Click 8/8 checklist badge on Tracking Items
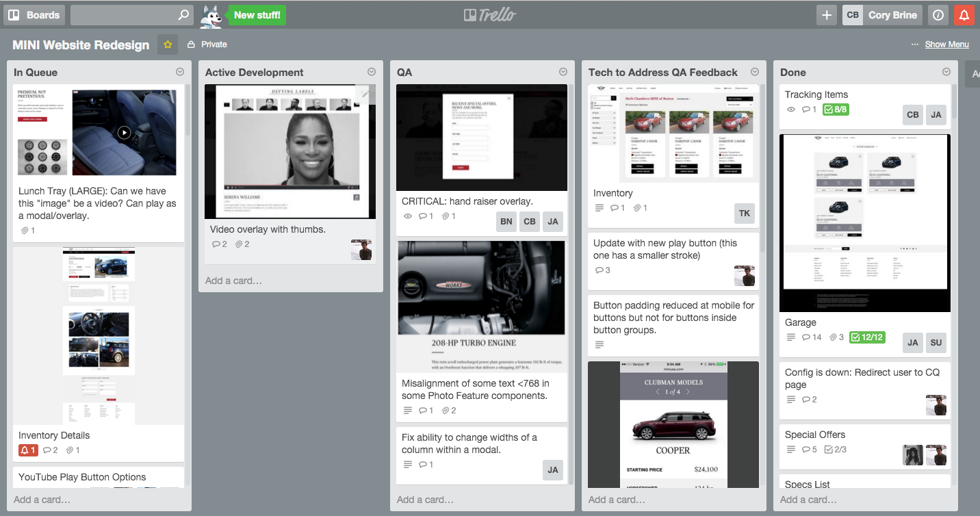Viewport: 980px width, 516px height. 836,109
